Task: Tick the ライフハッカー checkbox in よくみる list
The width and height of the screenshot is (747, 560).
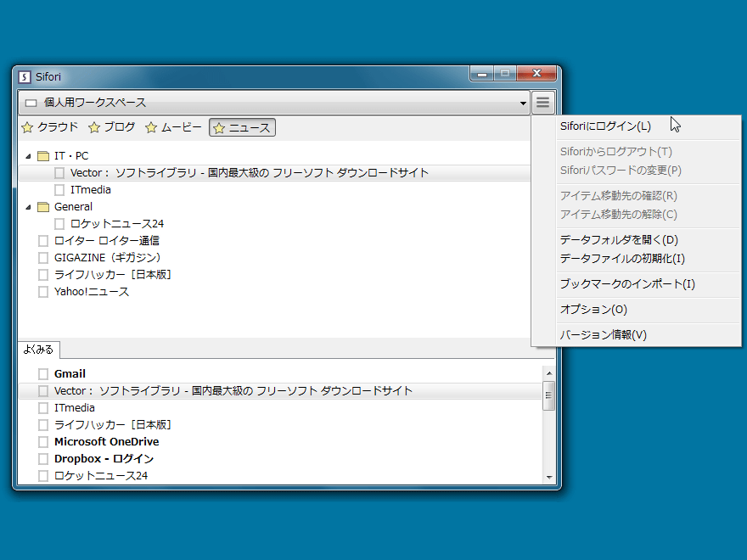Action: [43, 425]
